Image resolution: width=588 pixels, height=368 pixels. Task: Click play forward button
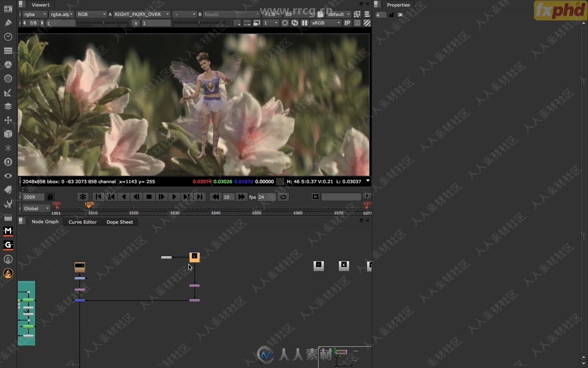pyautogui.click(x=174, y=197)
